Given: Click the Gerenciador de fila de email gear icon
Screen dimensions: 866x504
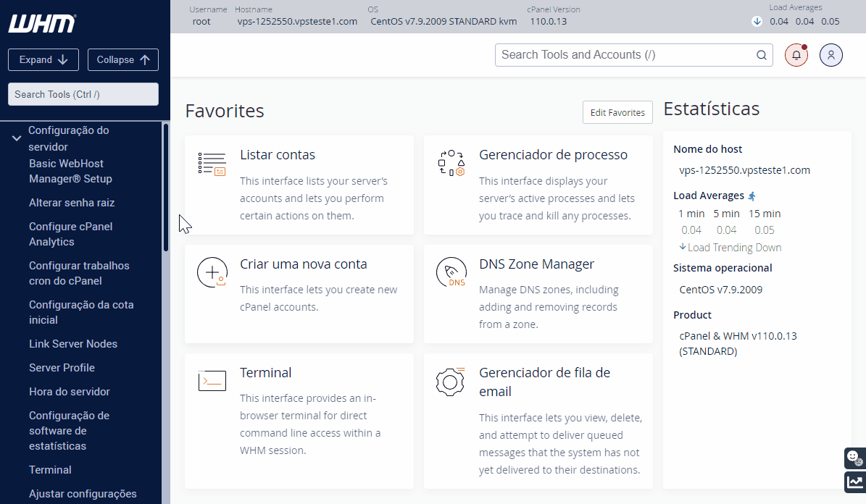Looking at the screenshot, I should (450, 382).
